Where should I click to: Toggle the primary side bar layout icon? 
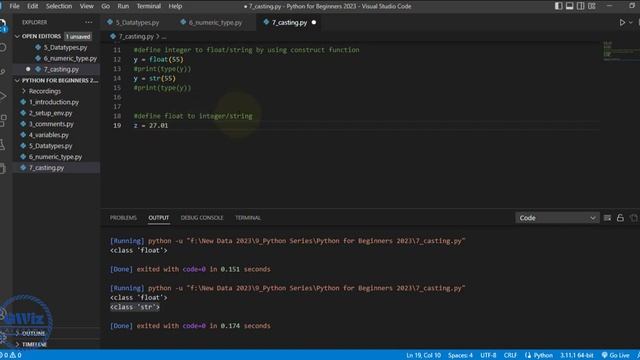[558, 6]
